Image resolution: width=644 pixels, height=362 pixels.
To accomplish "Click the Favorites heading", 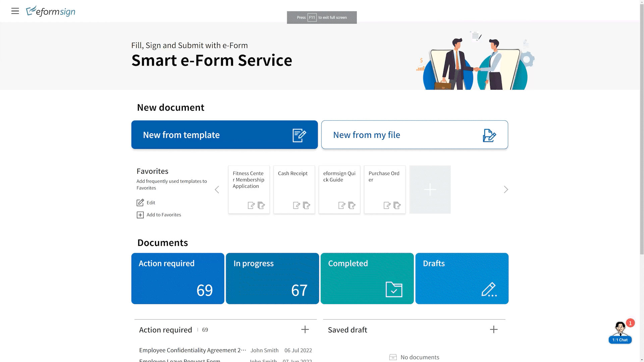I will [x=152, y=171].
